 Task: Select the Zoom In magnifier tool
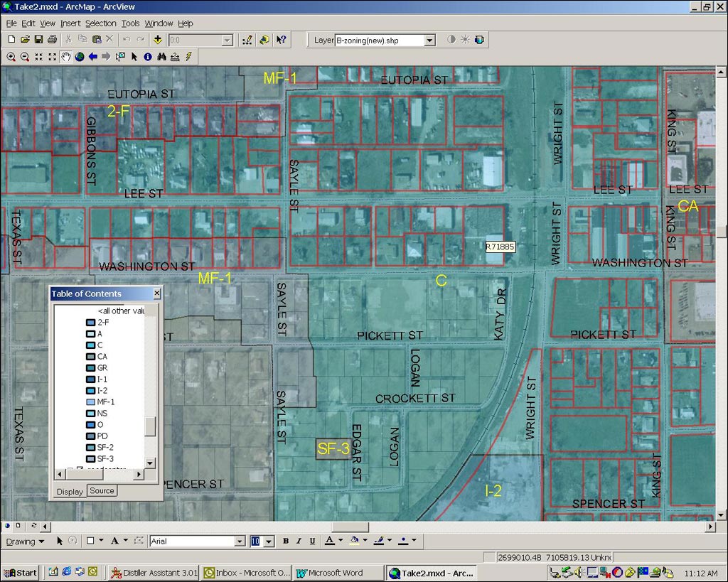pyautogui.click(x=11, y=57)
